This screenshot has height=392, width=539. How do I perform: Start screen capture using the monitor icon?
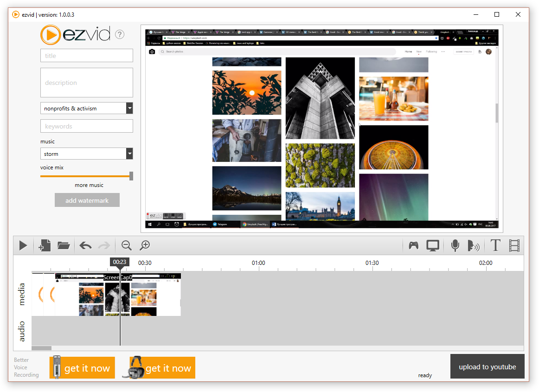(433, 245)
